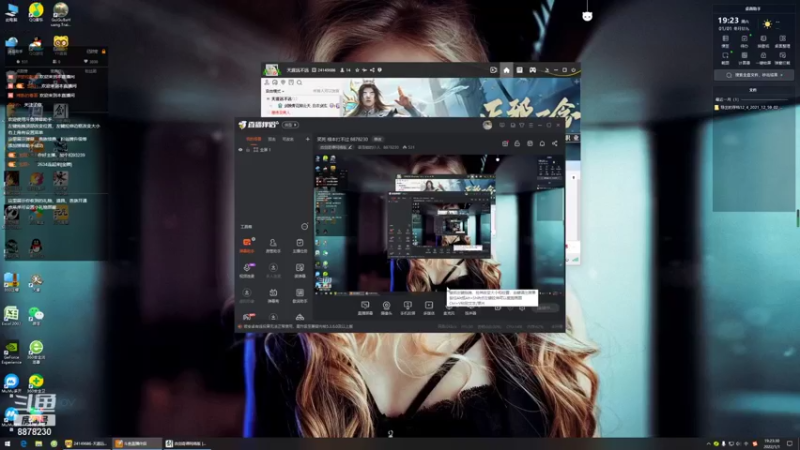Click the share icon in the streaming toolbar

coord(555,143)
